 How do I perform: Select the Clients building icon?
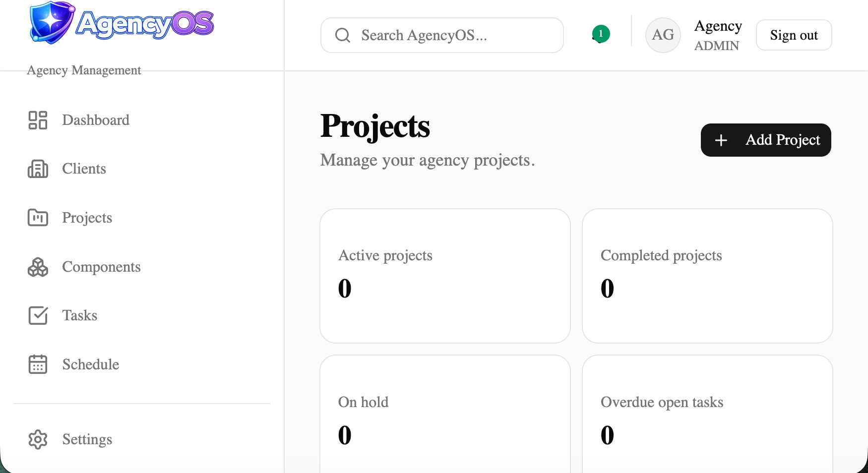38,169
